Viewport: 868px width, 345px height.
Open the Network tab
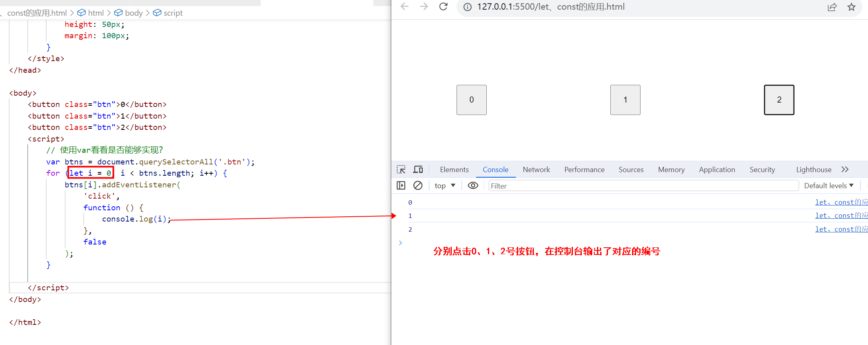click(x=536, y=170)
